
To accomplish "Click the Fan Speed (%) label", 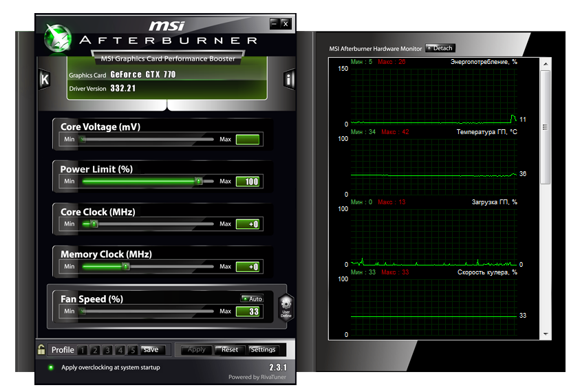I will 92,298.
